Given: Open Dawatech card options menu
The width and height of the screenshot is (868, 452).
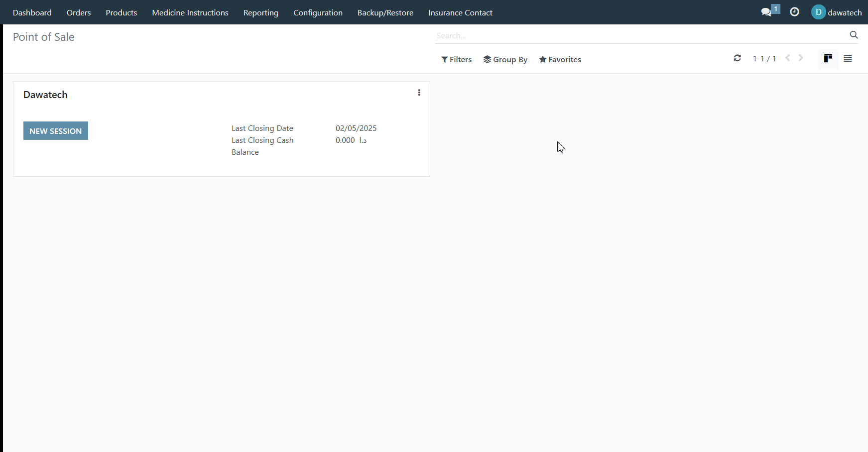Looking at the screenshot, I should click(x=419, y=93).
